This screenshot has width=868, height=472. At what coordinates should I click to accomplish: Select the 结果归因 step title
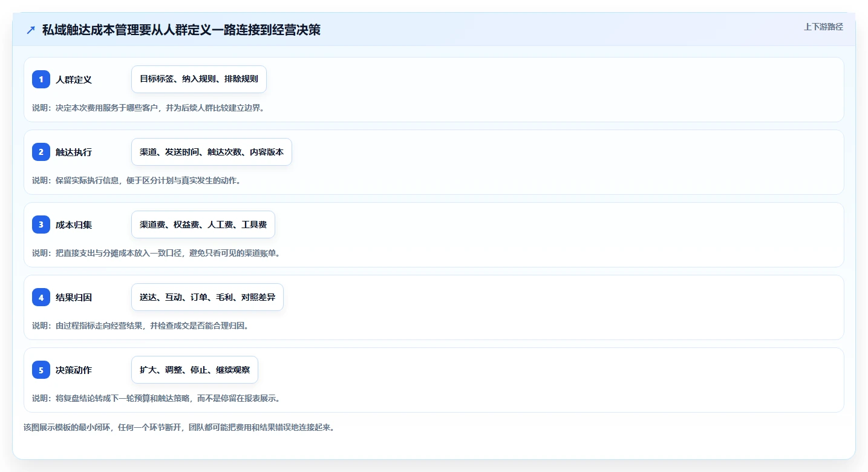click(x=74, y=297)
